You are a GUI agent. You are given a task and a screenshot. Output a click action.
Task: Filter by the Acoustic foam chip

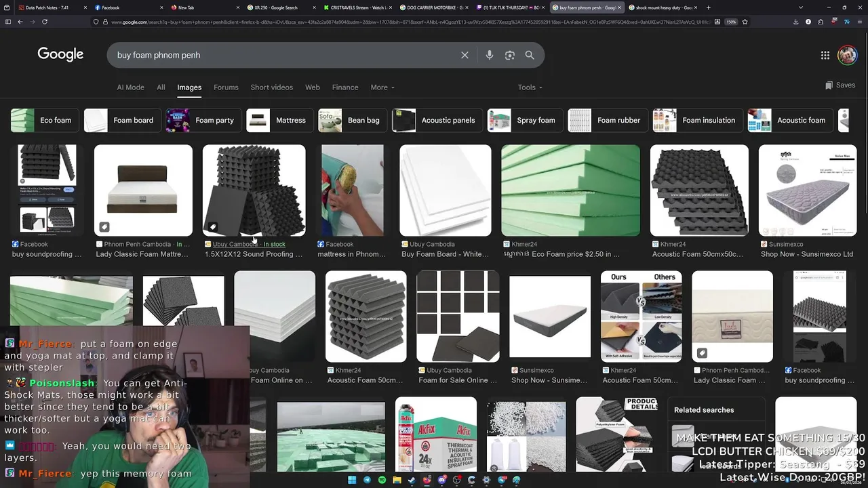pos(790,121)
